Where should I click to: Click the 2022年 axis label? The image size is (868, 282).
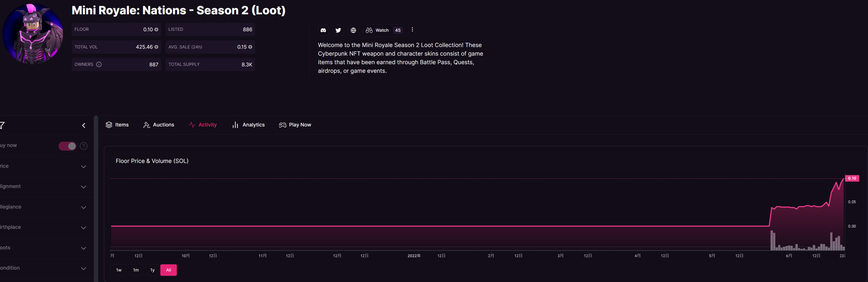[x=414, y=256]
